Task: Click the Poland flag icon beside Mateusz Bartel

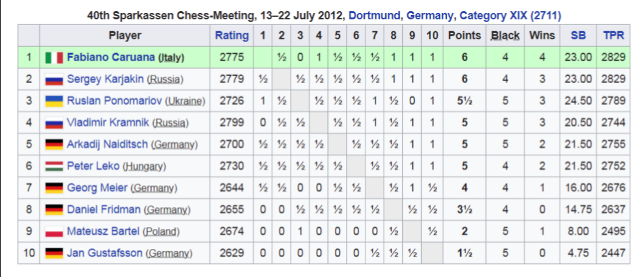Action: coord(54,231)
